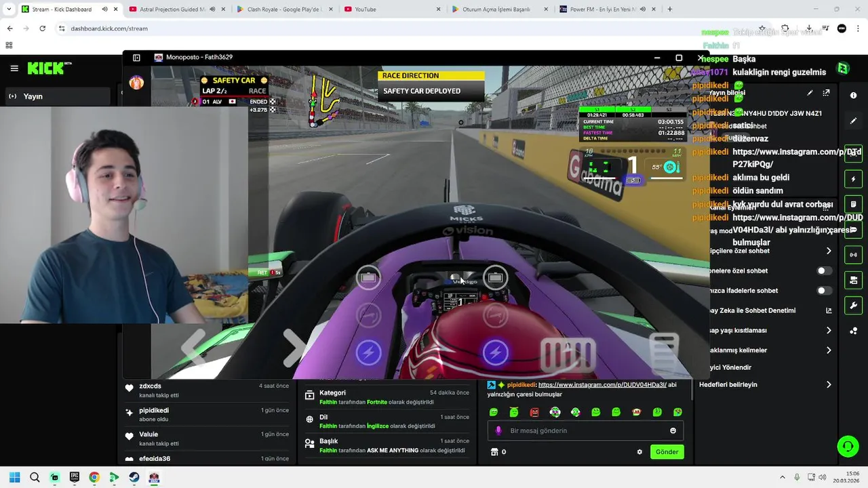Open the wrench tools icon
This screenshot has width=868, height=488.
[853, 306]
